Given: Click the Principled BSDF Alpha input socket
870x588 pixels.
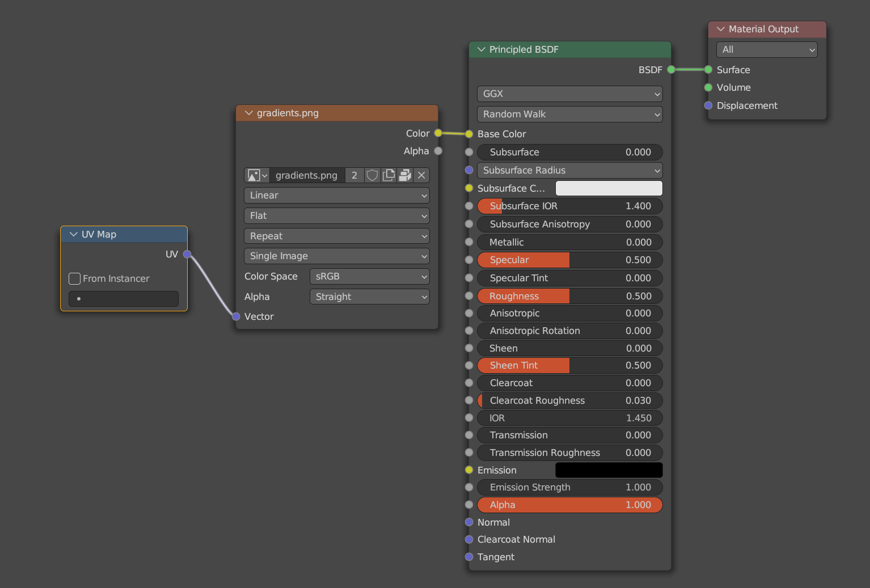Looking at the screenshot, I should click(469, 505).
